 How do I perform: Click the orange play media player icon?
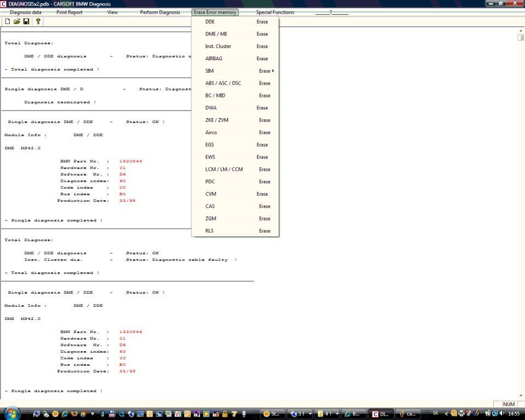[206, 414]
